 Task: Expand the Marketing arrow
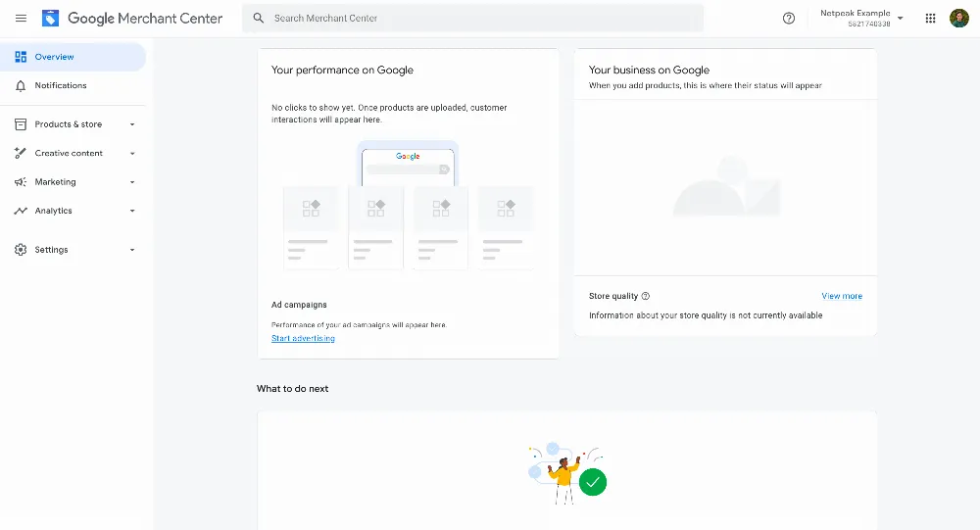(x=132, y=182)
